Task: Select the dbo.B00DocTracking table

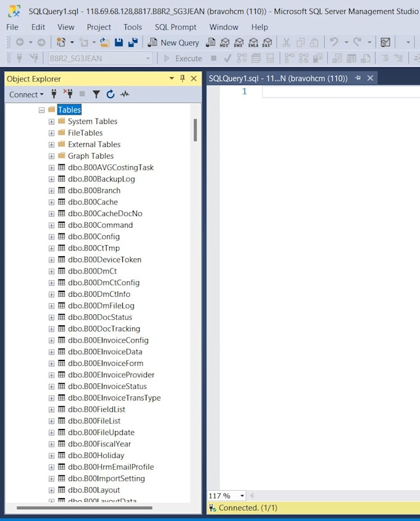Action: click(104, 329)
